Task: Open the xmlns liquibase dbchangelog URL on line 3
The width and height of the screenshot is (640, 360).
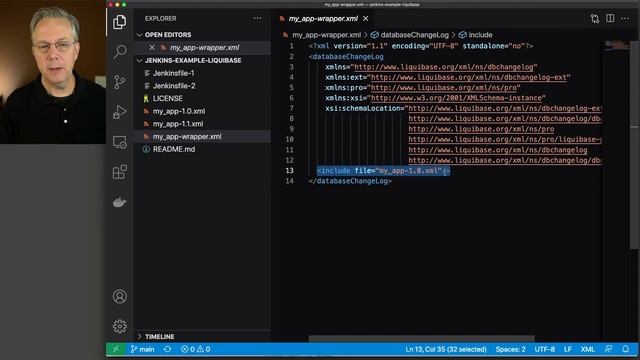Action: click(444, 67)
